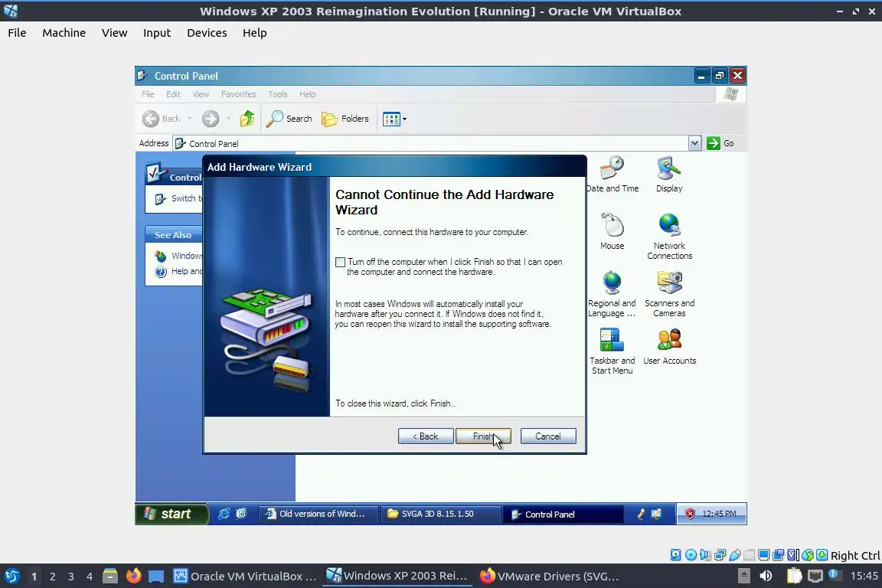This screenshot has height=588, width=882.
Task: Click the keyboard capture arrow status icon
Action: 822,555
